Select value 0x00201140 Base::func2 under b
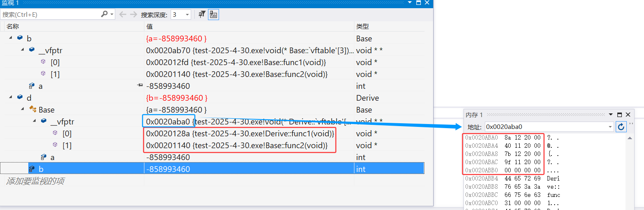 (237, 74)
